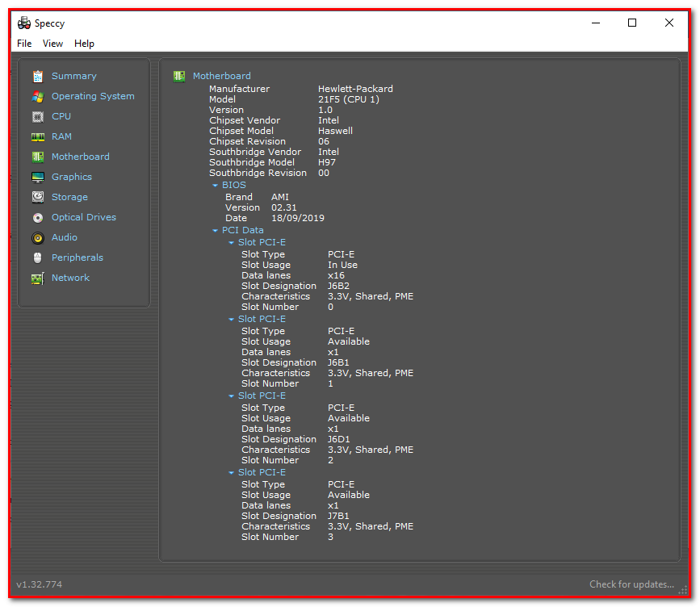Screen dimensions: 700x607
Task: Click the Slot Designation value J6D1
Action: (x=339, y=440)
